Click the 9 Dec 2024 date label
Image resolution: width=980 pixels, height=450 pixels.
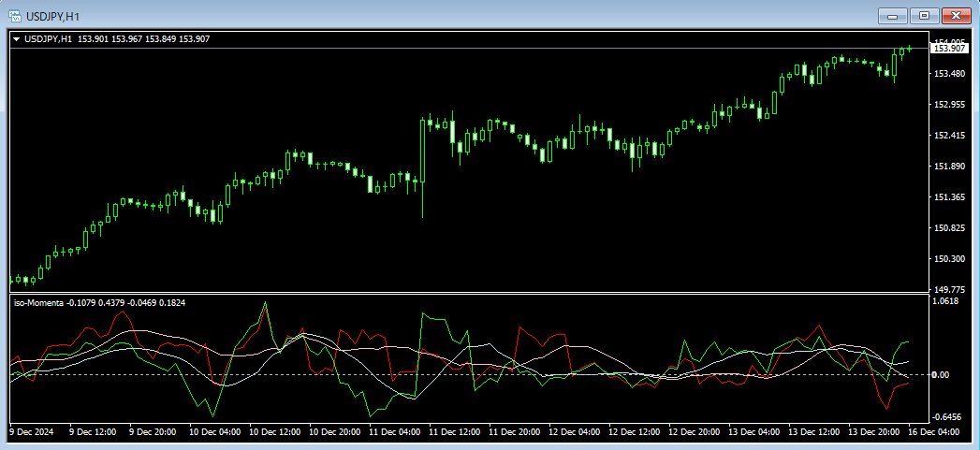[x=33, y=432]
